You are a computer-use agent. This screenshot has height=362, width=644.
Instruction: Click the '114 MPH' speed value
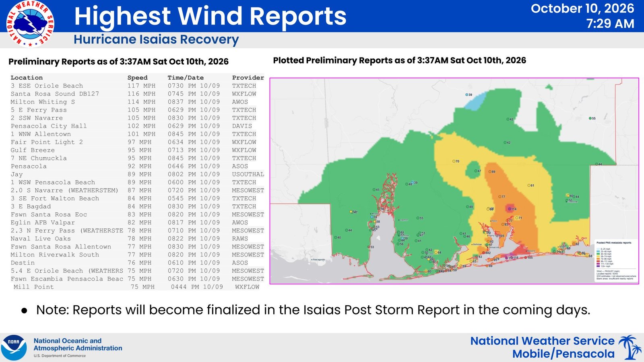tap(141, 102)
